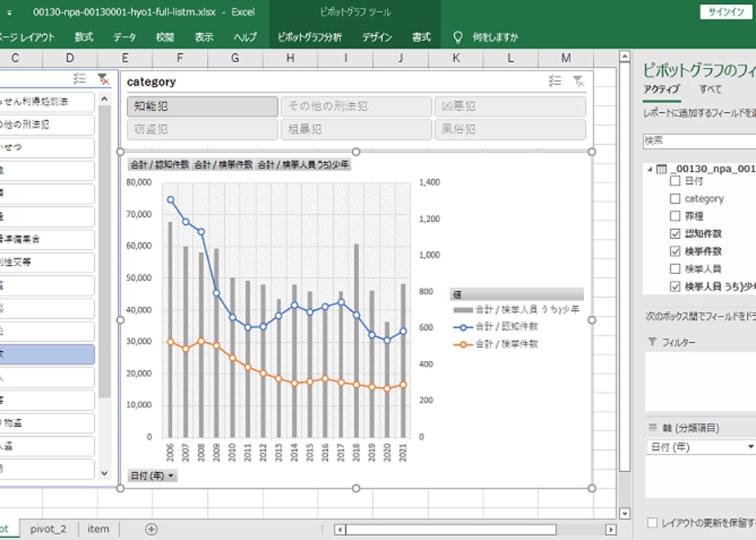Viewport: 756px width, 540px height.
Task: Click the 2006 data point on blue line
Action: coord(170,200)
